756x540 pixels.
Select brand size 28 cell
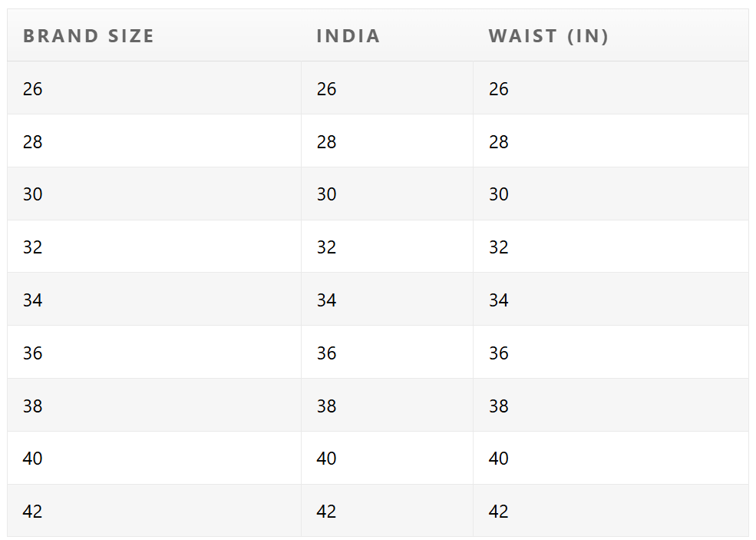tap(154, 141)
